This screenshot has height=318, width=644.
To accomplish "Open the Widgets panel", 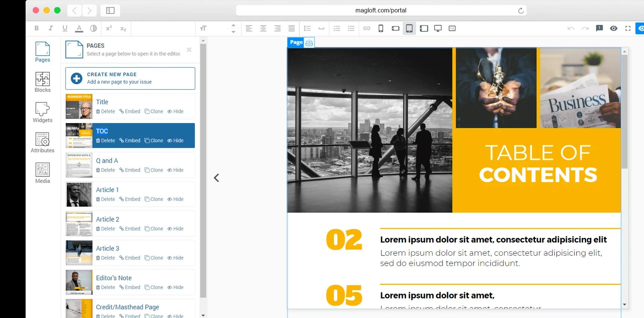I will 42,112.
